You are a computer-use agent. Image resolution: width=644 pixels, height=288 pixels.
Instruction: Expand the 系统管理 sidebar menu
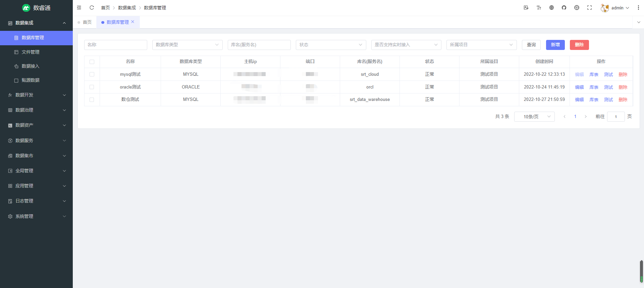[36, 216]
